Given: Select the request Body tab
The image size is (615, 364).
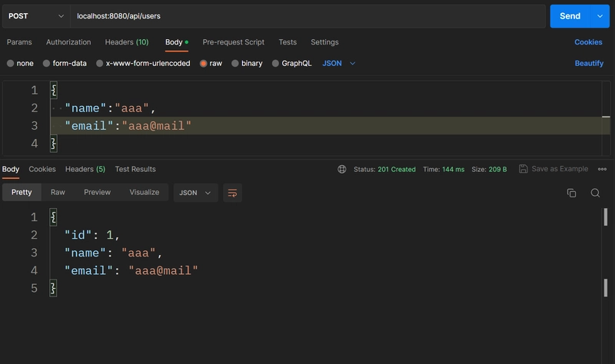Looking at the screenshot, I should 177,42.
